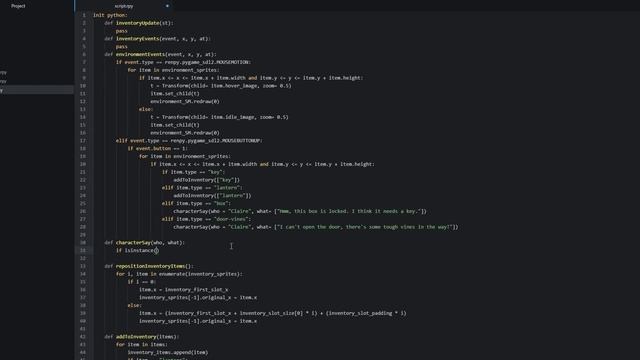640x360 pixels.
Task: Click the 'can't open the door' characterSay line
Action: point(316,227)
